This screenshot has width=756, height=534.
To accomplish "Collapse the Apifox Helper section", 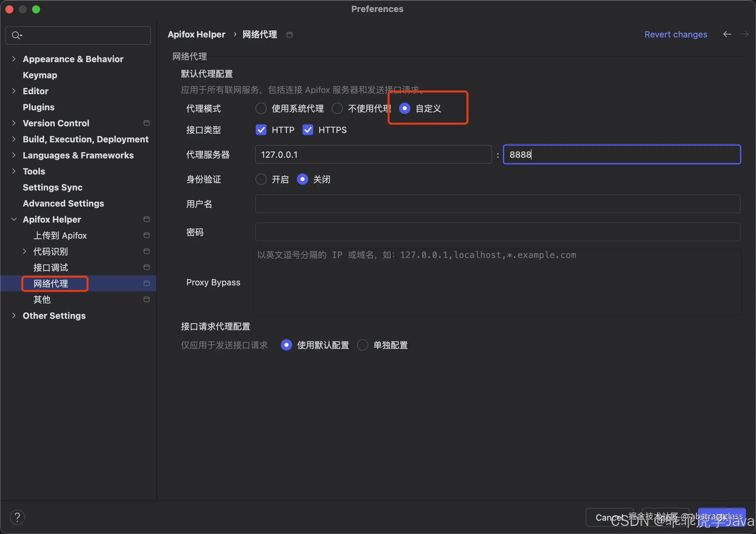I will point(14,219).
